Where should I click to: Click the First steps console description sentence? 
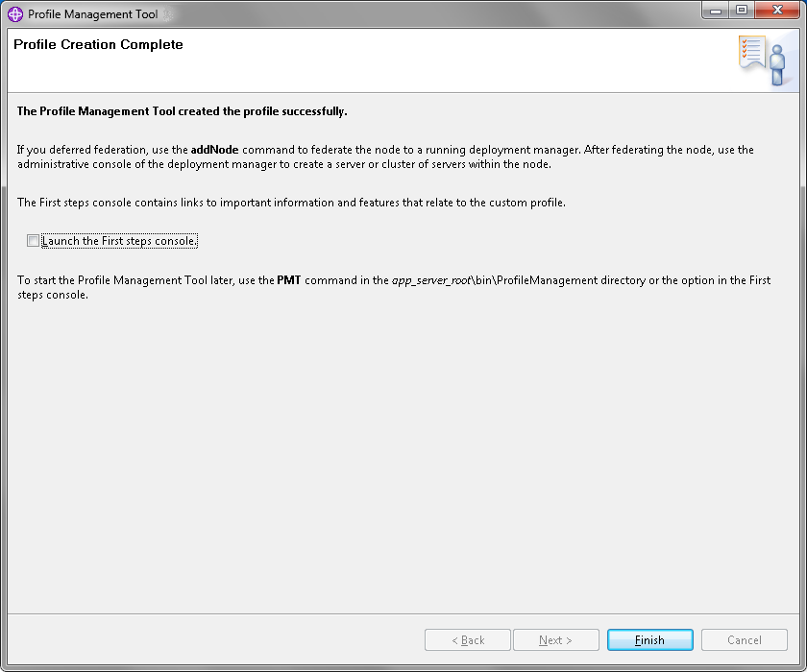291,203
